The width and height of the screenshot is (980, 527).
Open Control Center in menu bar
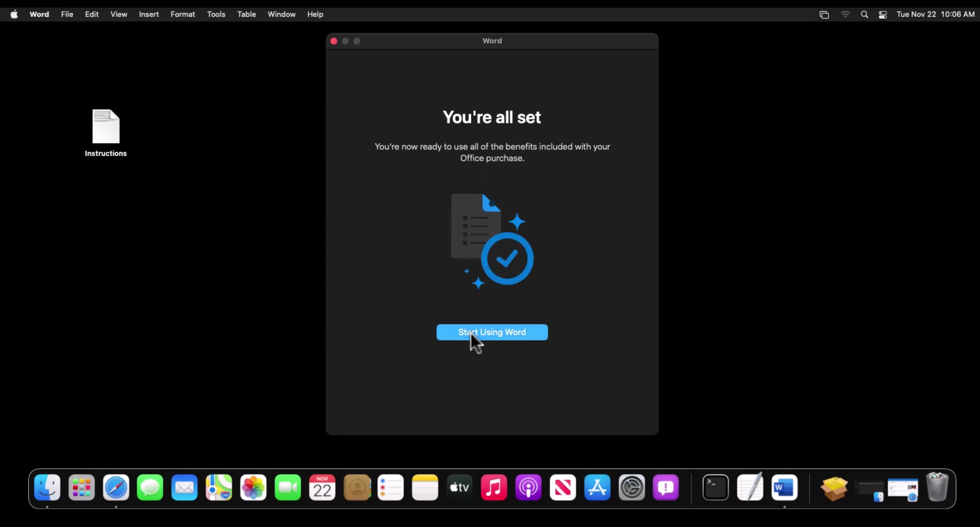tap(883, 14)
